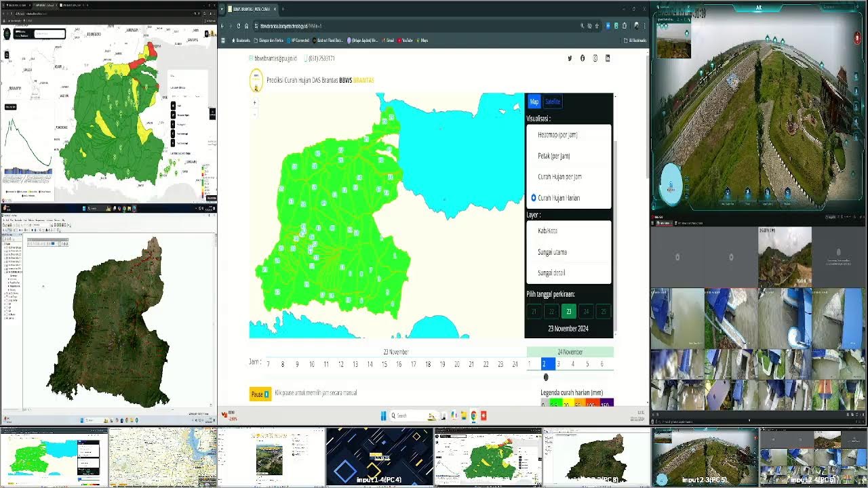Open the Chrome home button

tap(247, 26)
